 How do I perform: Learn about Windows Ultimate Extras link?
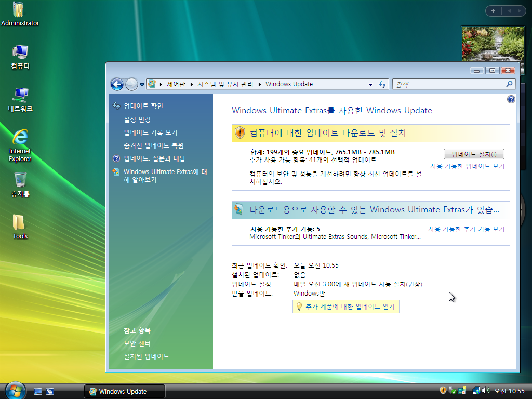[x=165, y=176]
